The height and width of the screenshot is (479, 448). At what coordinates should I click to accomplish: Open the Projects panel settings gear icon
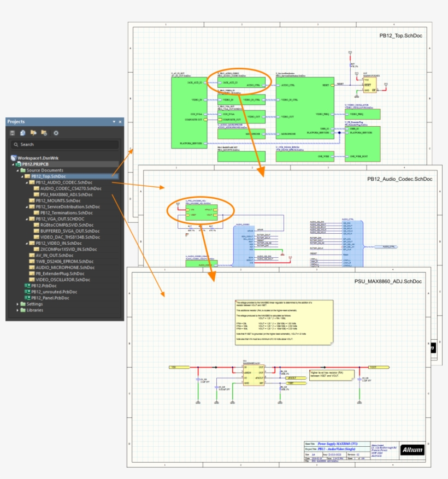point(56,132)
